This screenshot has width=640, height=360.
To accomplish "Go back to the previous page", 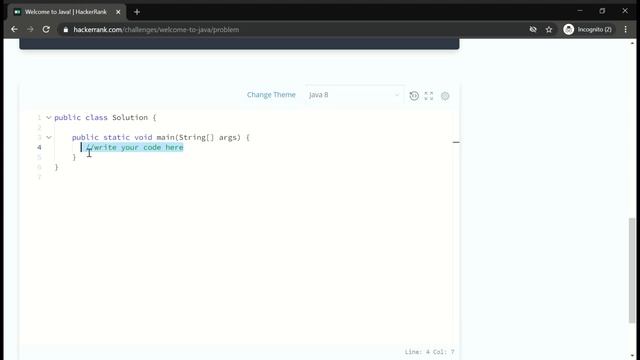I will coord(14,29).
